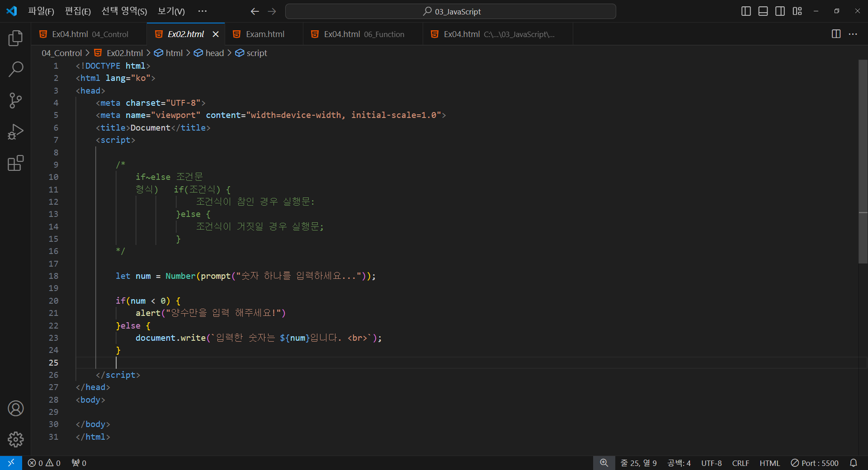The height and width of the screenshot is (470, 868).
Task: Go back using the left arrow
Action: (255, 11)
